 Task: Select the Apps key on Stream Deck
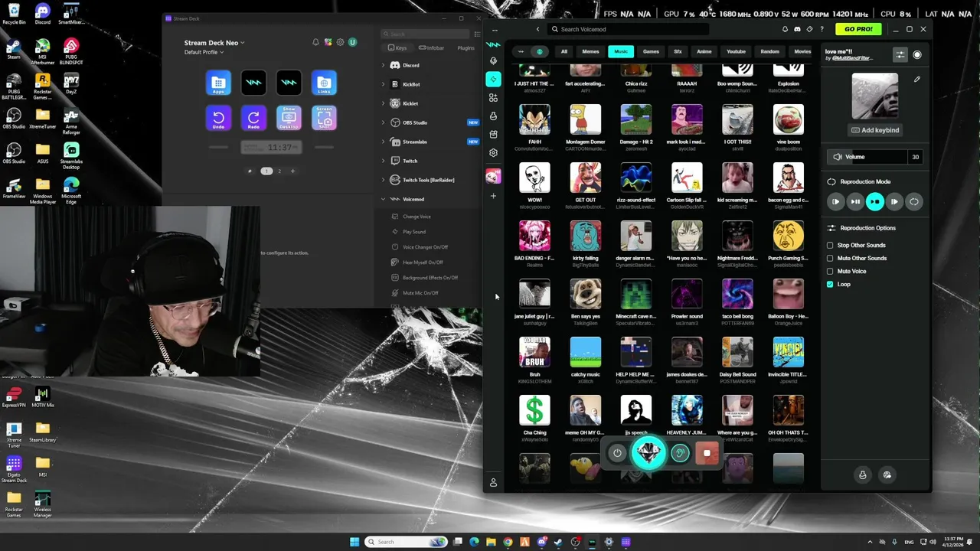pos(218,83)
